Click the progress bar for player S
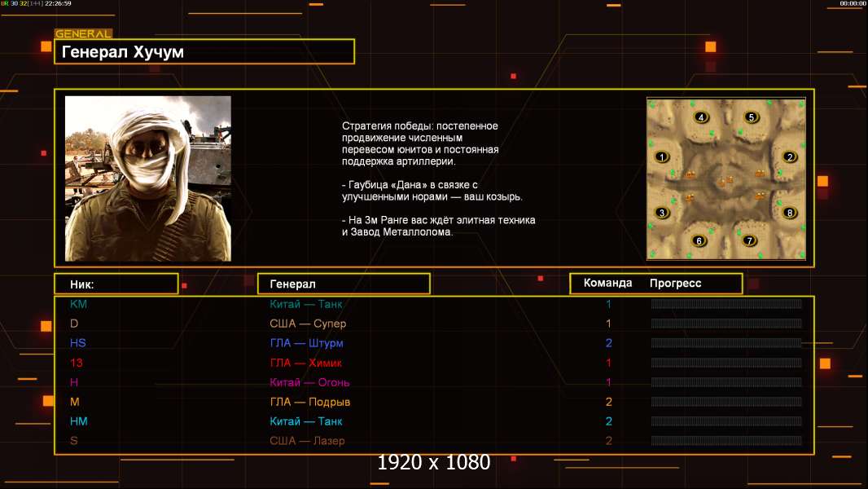 click(726, 441)
